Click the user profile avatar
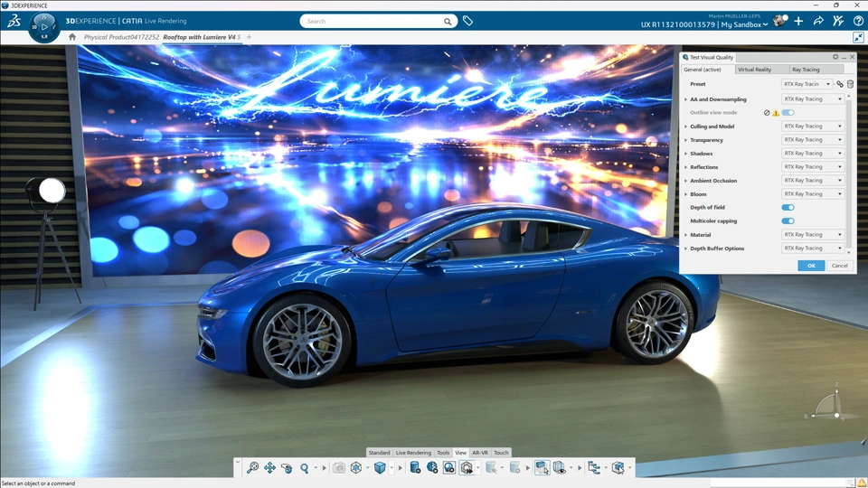The width and height of the screenshot is (868, 488). [x=780, y=21]
